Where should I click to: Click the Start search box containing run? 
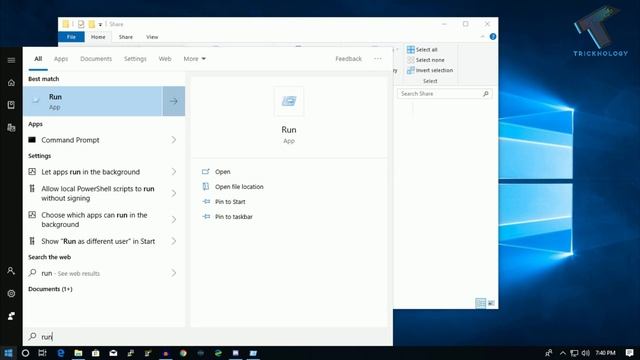click(x=208, y=337)
